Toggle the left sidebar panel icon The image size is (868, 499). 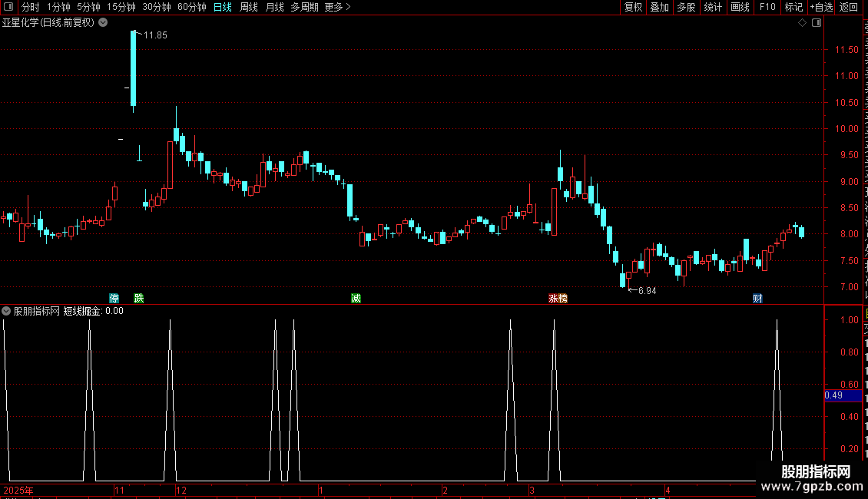tap(8, 7)
